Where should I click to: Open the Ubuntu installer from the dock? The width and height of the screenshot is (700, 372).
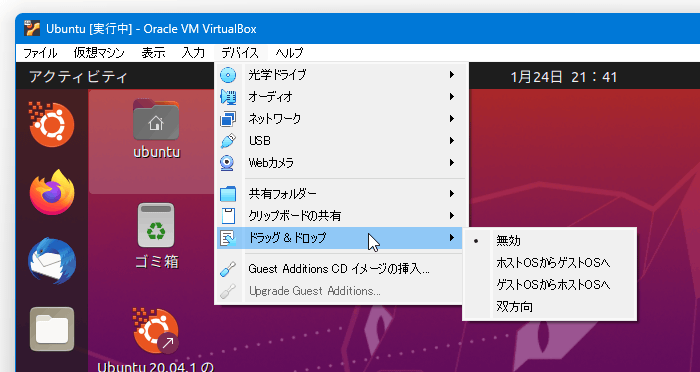(51, 124)
